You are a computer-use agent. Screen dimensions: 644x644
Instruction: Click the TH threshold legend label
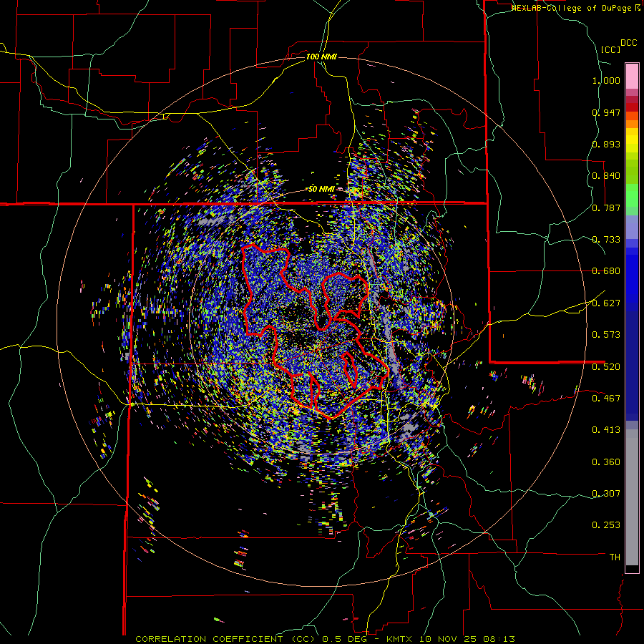click(615, 557)
